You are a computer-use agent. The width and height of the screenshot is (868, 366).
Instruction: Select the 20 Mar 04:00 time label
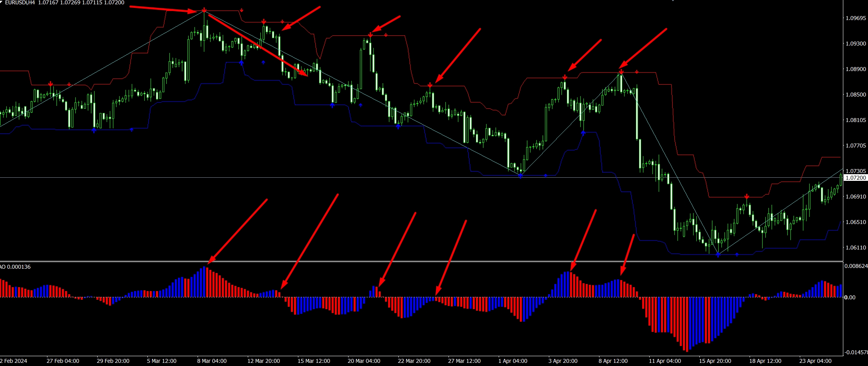coord(364,361)
